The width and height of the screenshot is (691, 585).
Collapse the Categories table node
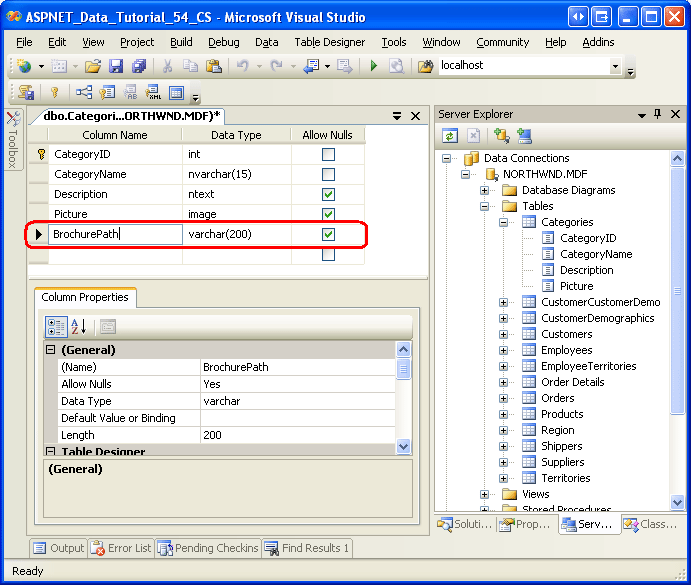coord(505,222)
